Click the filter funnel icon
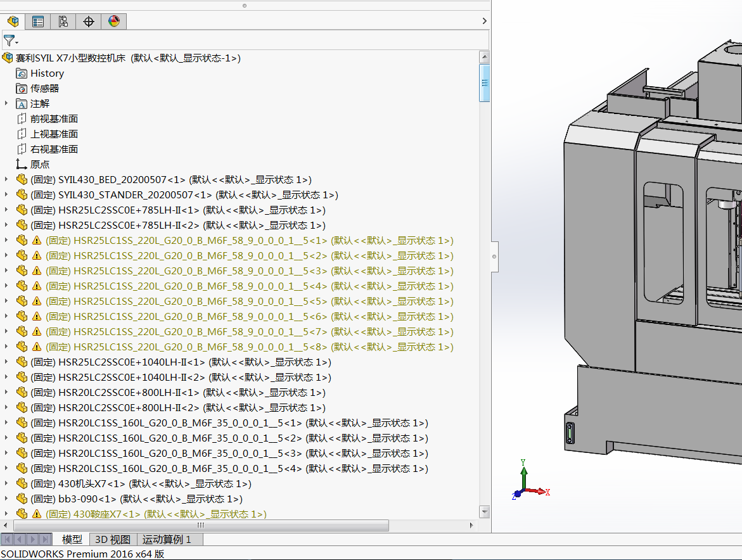The height and width of the screenshot is (560, 742). [x=9, y=41]
